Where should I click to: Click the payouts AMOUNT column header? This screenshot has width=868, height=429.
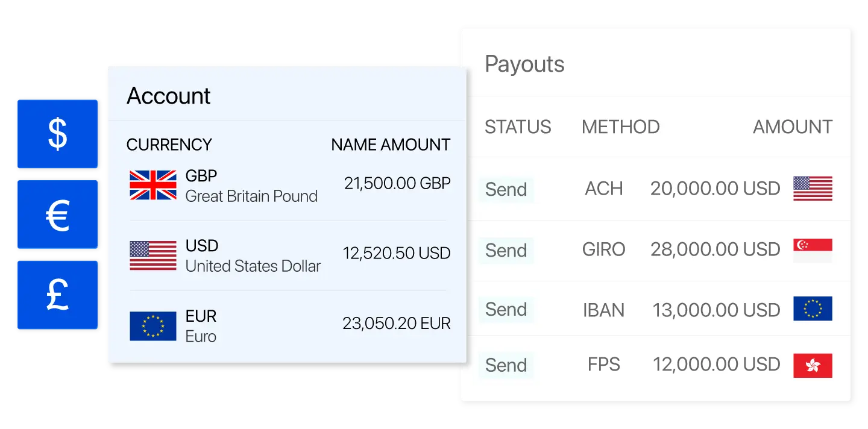tap(793, 127)
